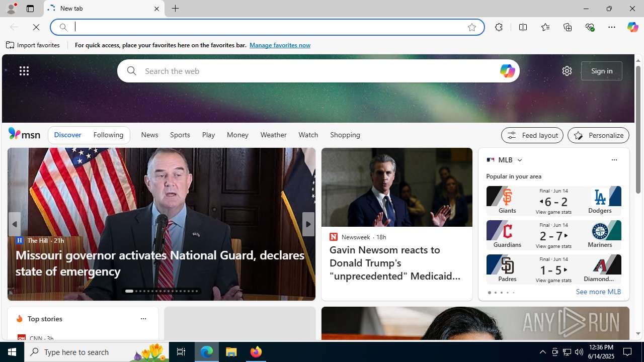Go to previous carousel story
This screenshot has width=644, height=362.
14,224
